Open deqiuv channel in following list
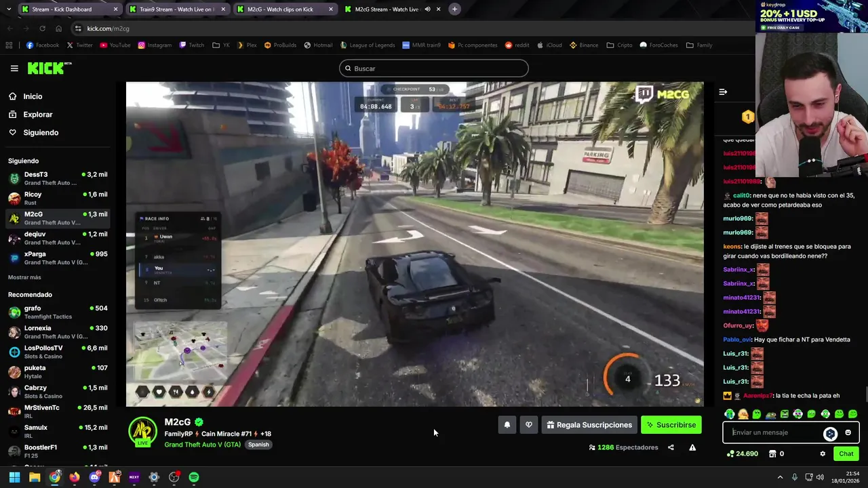Viewport: 868px width, 488px height. [x=58, y=239]
